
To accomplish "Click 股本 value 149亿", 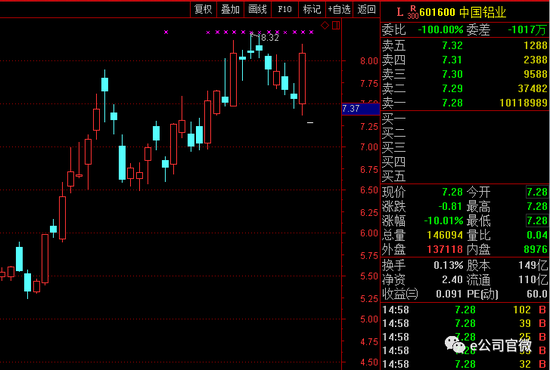I will [533, 265].
